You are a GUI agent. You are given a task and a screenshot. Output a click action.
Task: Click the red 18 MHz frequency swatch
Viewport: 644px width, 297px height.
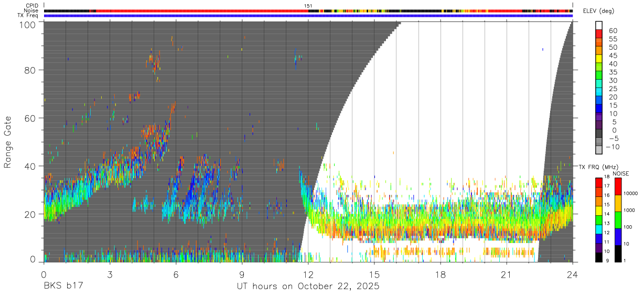click(x=599, y=182)
